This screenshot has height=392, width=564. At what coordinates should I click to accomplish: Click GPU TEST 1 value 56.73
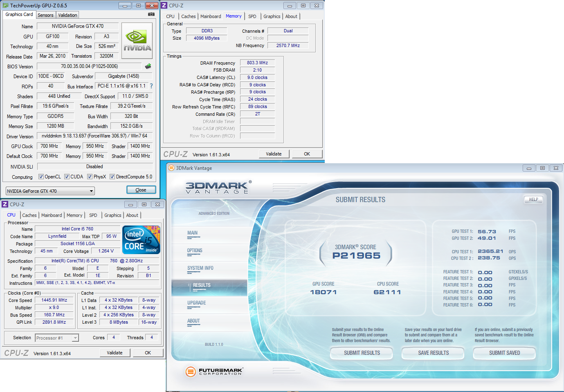pos(487,232)
